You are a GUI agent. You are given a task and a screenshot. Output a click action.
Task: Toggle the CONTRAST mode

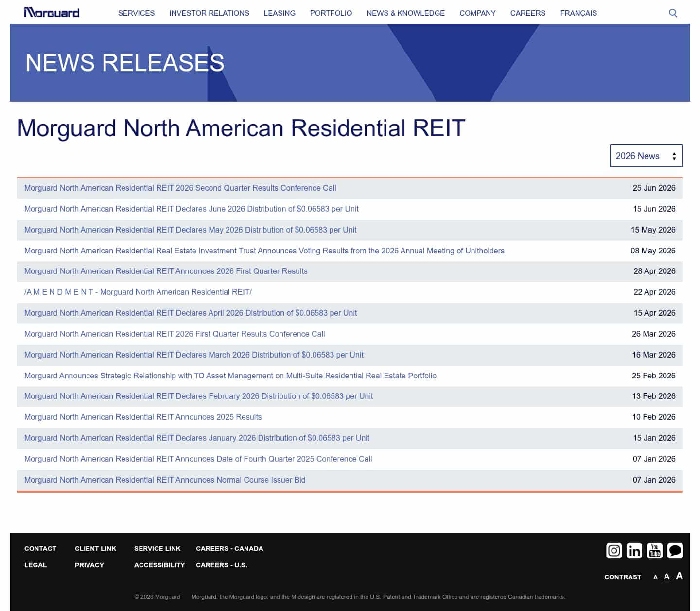pyautogui.click(x=623, y=577)
